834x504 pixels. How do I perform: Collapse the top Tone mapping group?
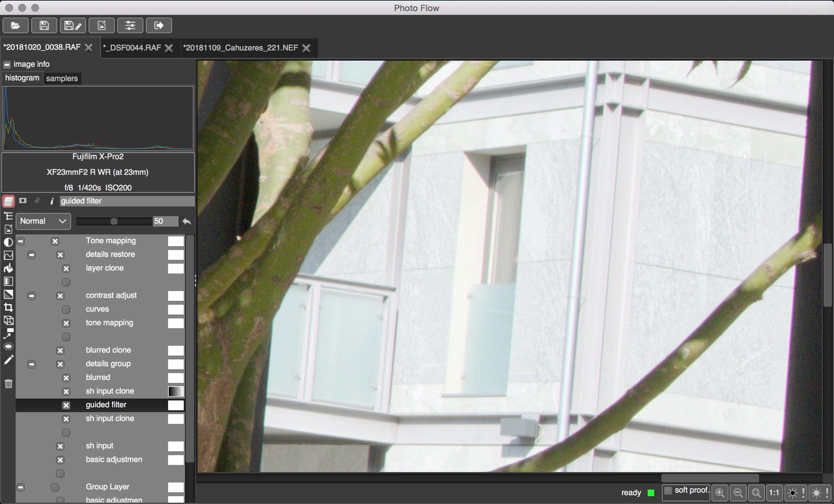(x=21, y=241)
